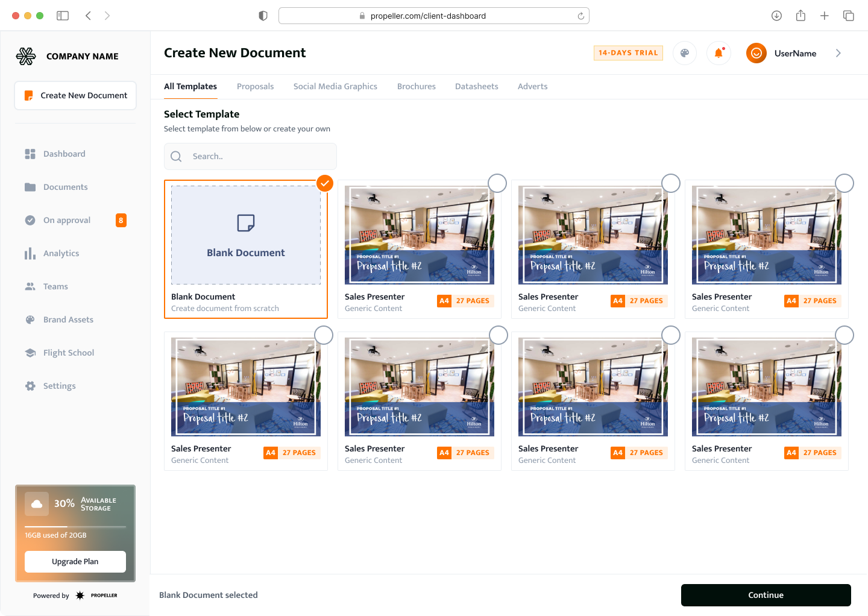The height and width of the screenshot is (616, 868).
Task: Expand user menu chevron next to UserName
Action: [838, 53]
